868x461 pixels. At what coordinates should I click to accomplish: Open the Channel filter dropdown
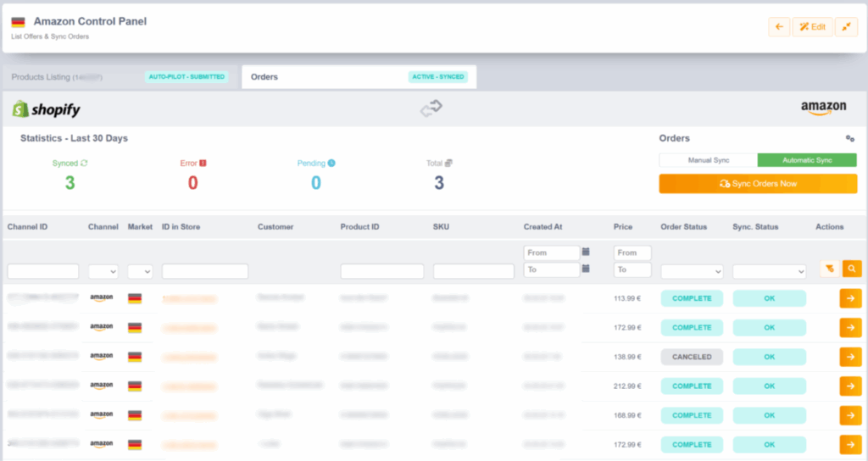click(103, 271)
